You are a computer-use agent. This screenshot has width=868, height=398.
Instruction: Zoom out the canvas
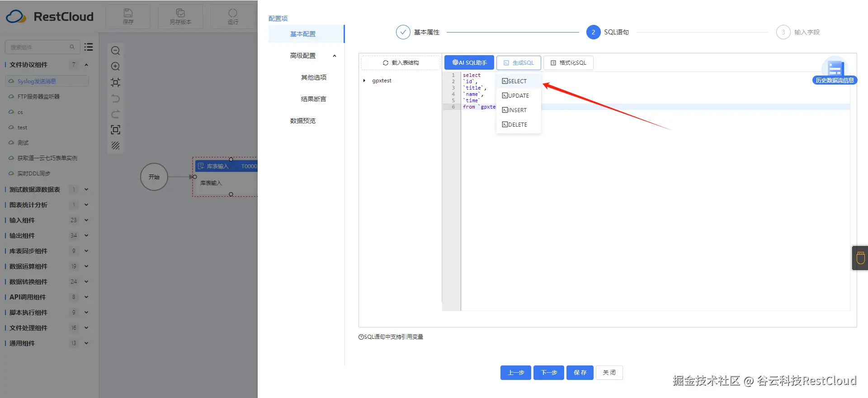tap(116, 51)
